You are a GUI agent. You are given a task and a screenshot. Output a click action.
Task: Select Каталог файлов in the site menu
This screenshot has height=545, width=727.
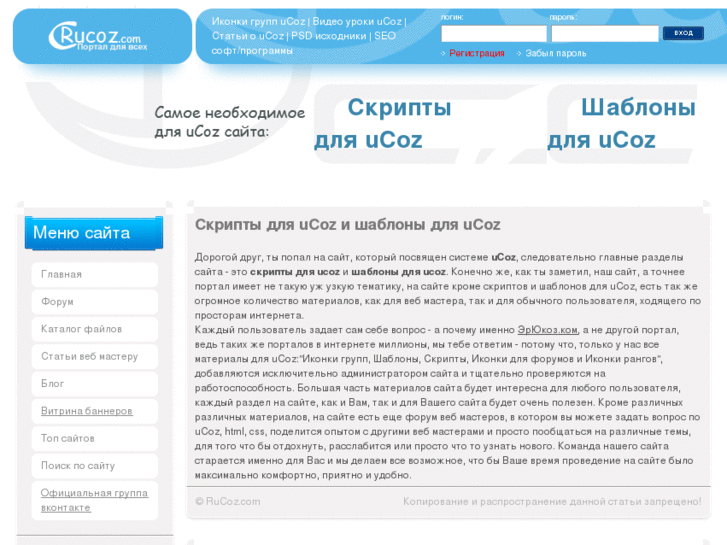tap(95, 329)
